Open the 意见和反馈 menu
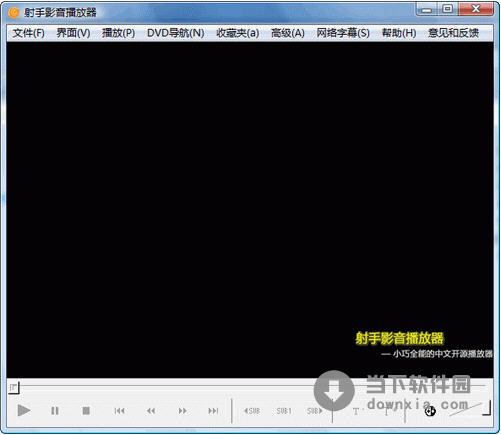 (453, 33)
